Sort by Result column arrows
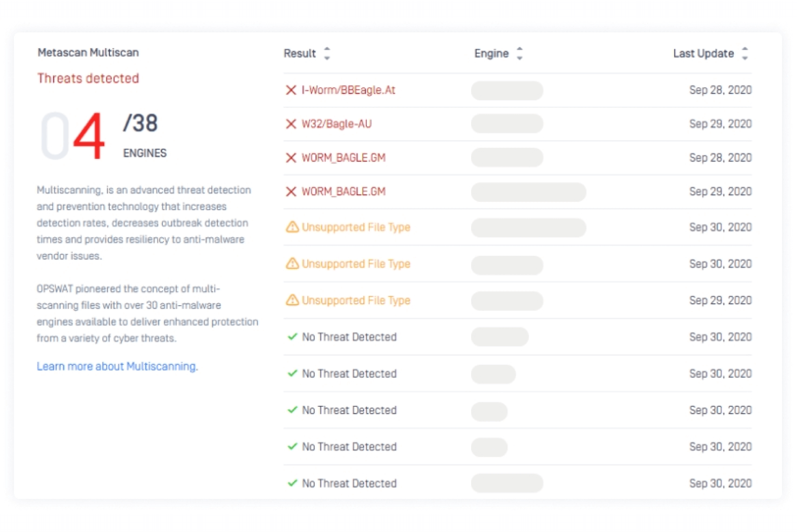This screenshot has width=797, height=532. pos(327,53)
